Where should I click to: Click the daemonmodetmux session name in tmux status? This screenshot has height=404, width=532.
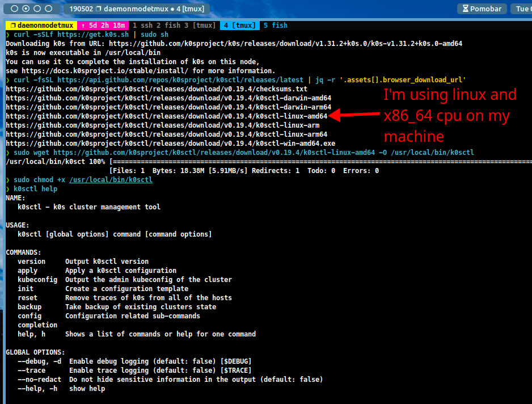42,26
